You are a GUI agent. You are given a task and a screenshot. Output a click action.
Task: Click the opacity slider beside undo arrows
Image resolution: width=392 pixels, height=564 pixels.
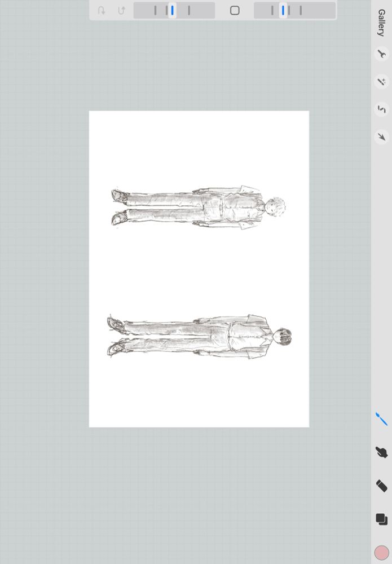(x=174, y=10)
